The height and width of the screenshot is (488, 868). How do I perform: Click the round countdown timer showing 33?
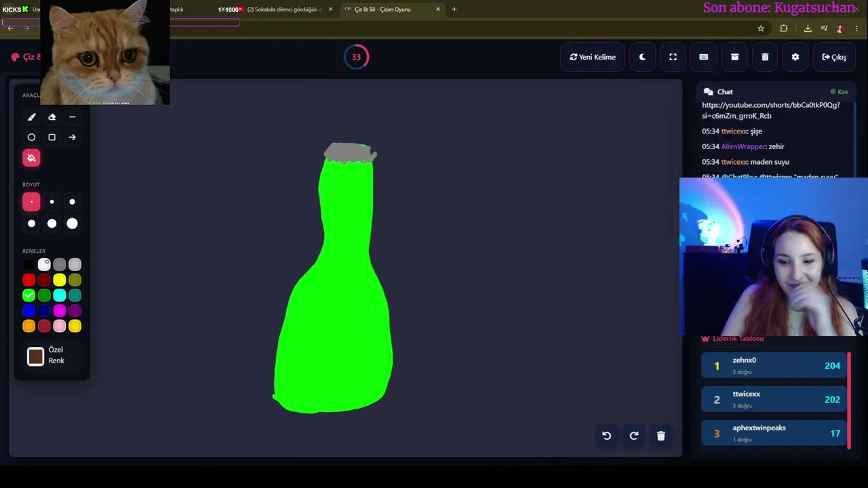point(356,57)
